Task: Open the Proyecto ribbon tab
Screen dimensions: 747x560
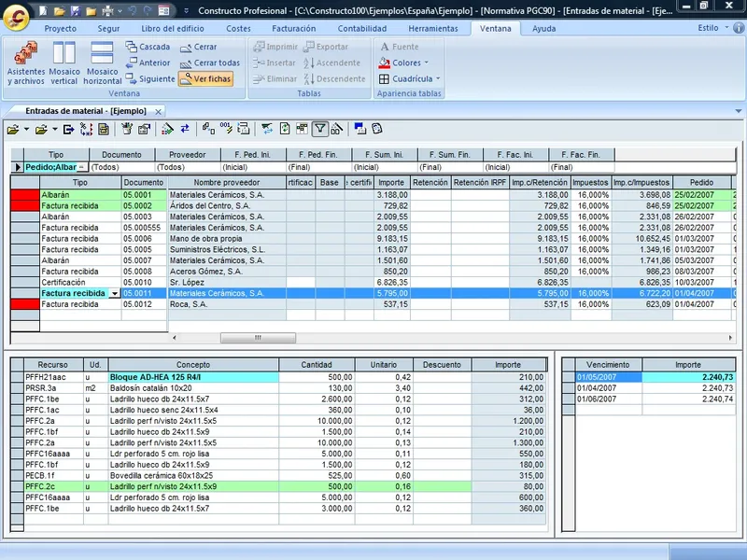Action: tap(61, 29)
